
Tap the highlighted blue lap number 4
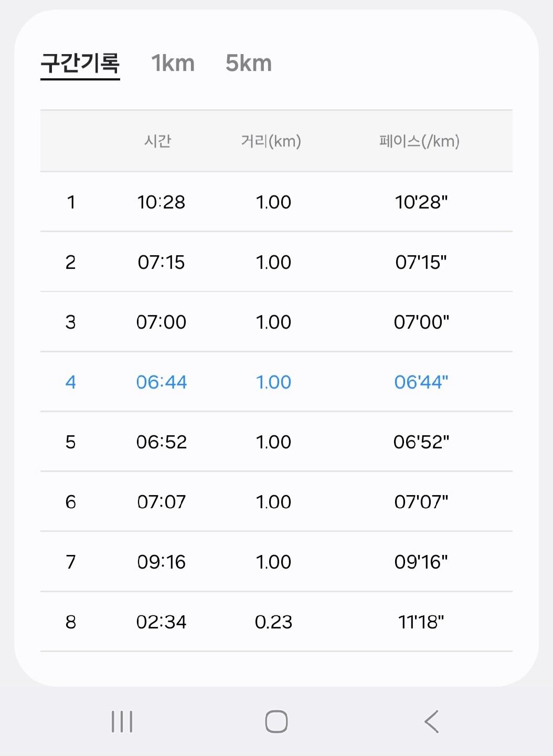pyautogui.click(x=70, y=382)
